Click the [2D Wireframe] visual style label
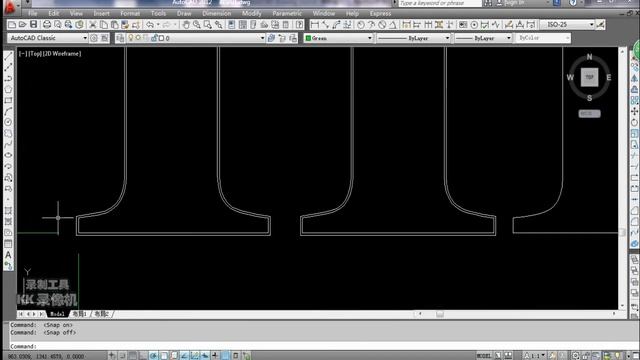The width and height of the screenshot is (640, 360). [x=62, y=53]
